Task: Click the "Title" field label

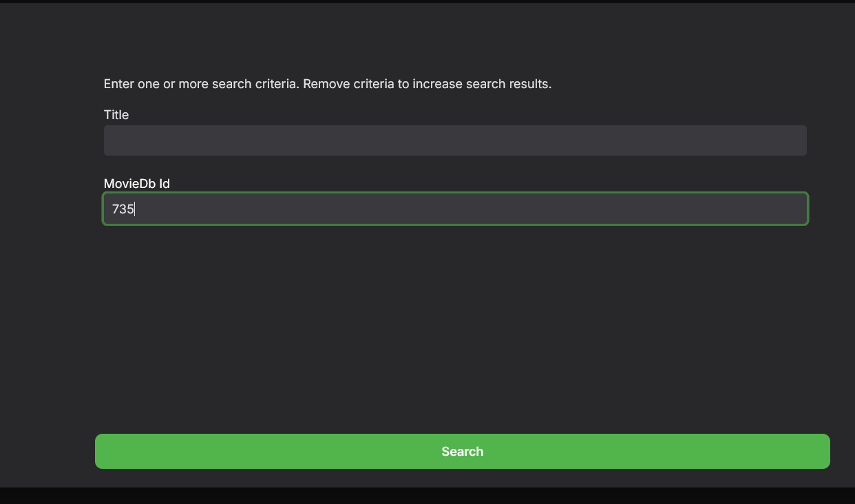Action: click(x=116, y=115)
